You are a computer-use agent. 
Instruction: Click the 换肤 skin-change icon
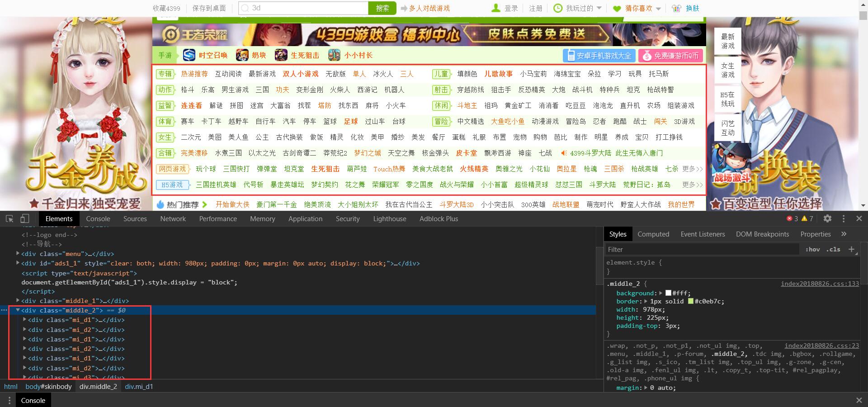pos(676,8)
